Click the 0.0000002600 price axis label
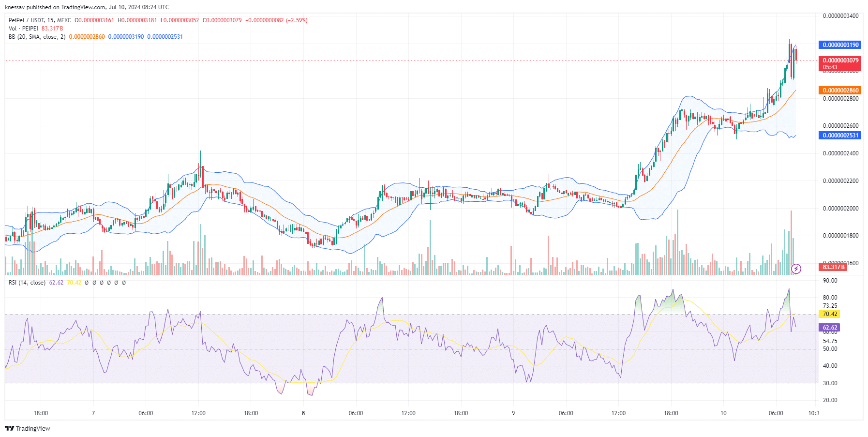This screenshot has height=437, width=868. (x=841, y=126)
